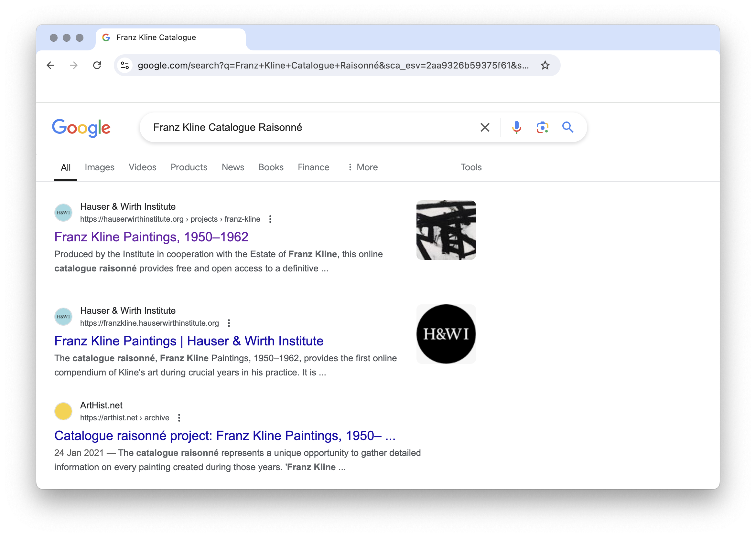
Task: Click the Kline black-and-white painting thumbnail
Action: 446,230
